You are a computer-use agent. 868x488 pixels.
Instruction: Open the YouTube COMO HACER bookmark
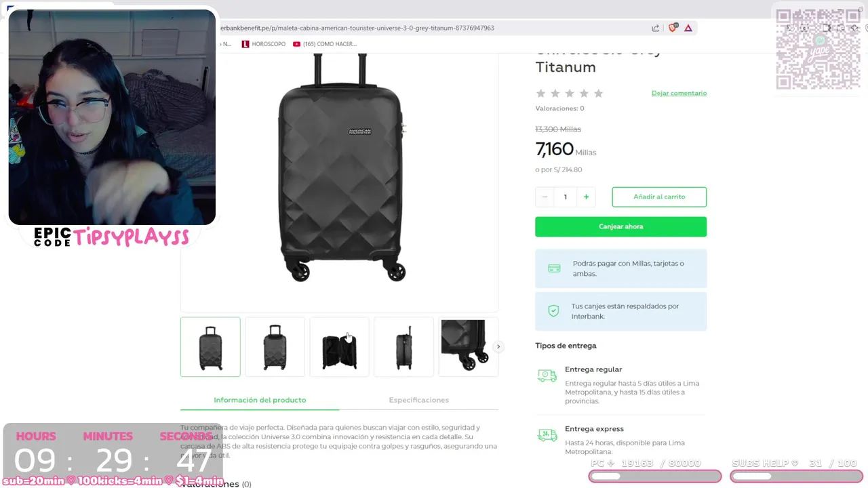[x=325, y=44]
